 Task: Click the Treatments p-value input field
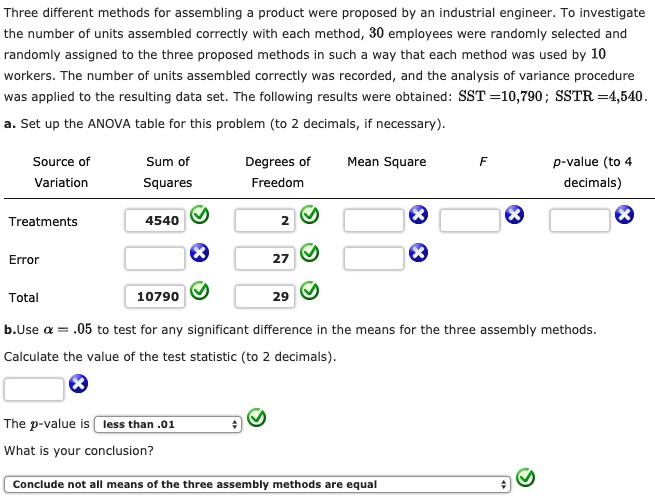[580, 221]
